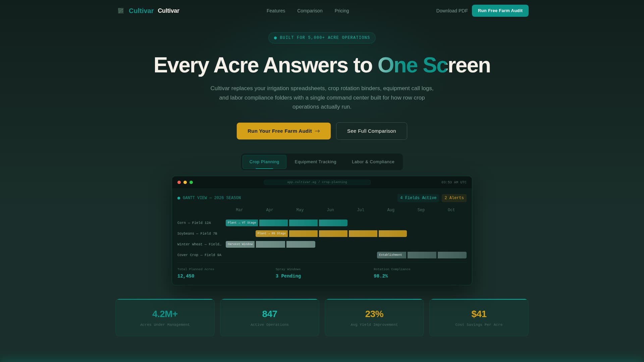Click the Cultivar logo icon
Image resolution: width=644 pixels, height=362 pixels.
[121, 11]
